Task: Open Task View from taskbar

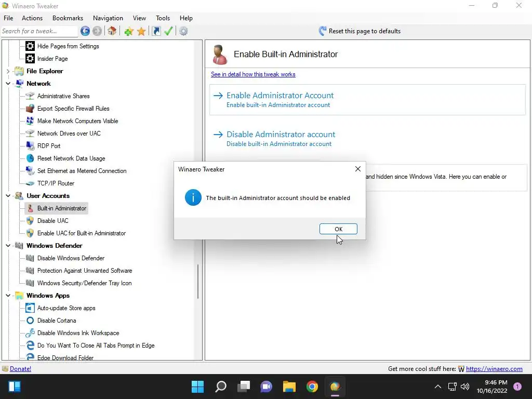Action: [x=243, y=387]
